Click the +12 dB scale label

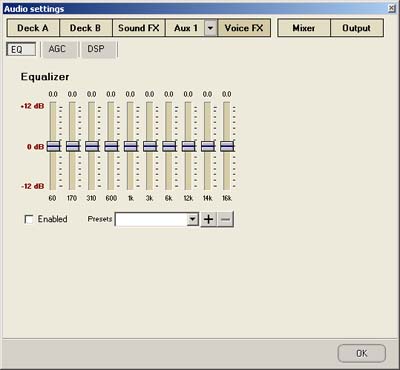point(32,106)
